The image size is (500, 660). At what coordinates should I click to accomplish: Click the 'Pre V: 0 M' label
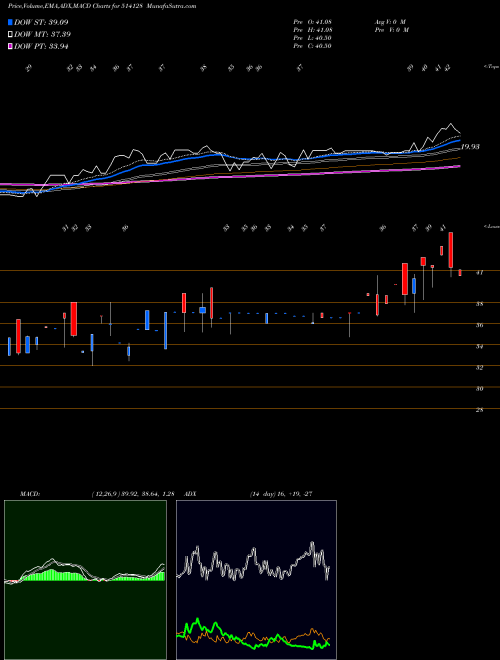tap(391, 30)
